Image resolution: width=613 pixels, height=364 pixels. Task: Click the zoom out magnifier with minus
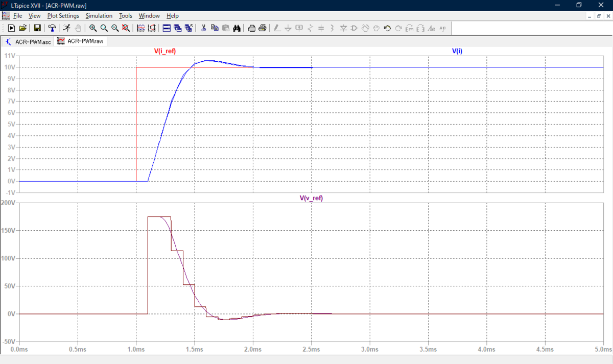[x=115, y=28]
